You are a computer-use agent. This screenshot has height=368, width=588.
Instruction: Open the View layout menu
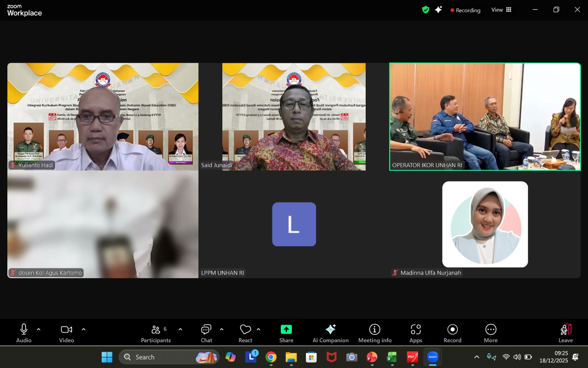point(501,10)
